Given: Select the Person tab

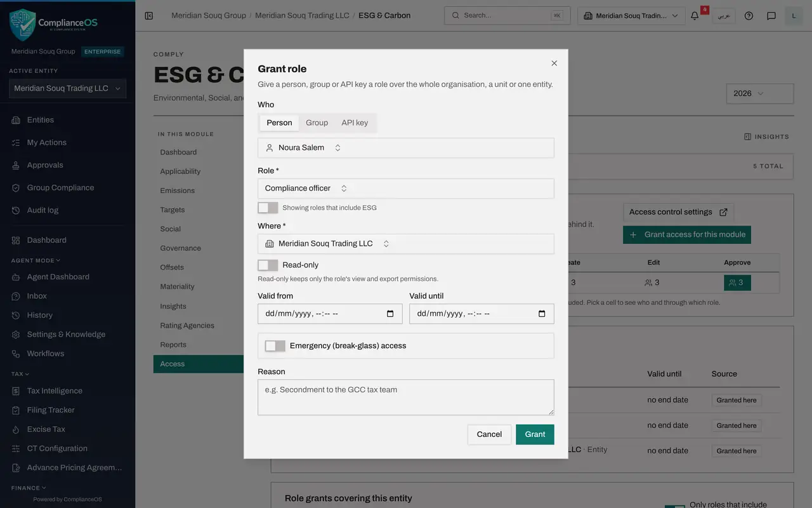Looking at the screenshot, I should point(279,123).
